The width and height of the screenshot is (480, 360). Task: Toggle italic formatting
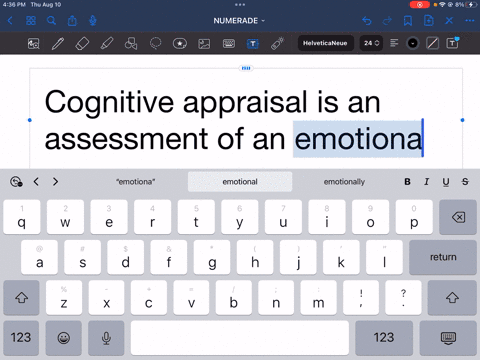[x=426, y=182]
